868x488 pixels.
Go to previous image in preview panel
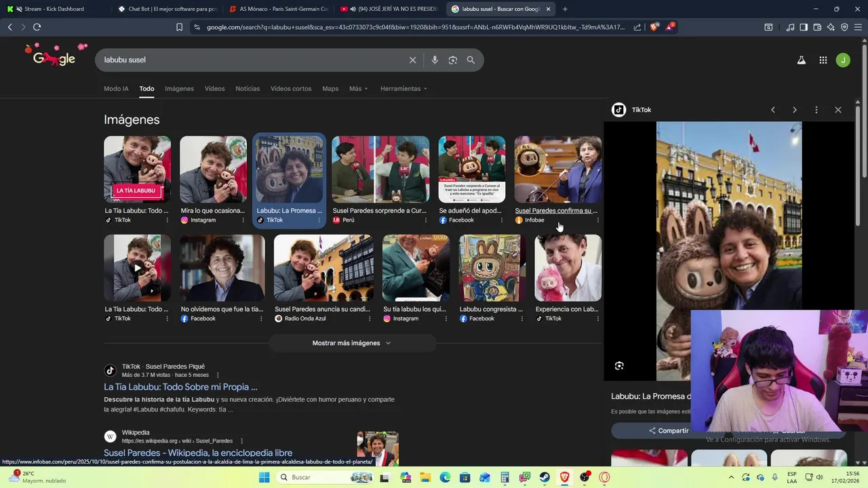coord(772,110)
